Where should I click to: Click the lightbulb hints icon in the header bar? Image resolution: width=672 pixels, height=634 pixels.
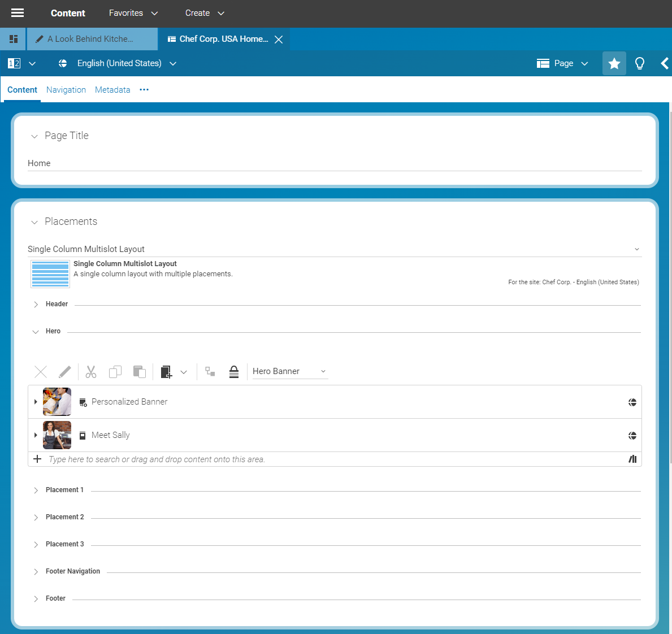coord(639,63)
